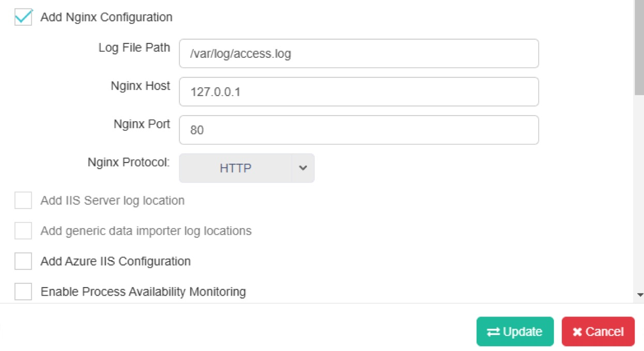Click the Nginx Host label
The width and height of the screenshot is (644, 351).
141,86
